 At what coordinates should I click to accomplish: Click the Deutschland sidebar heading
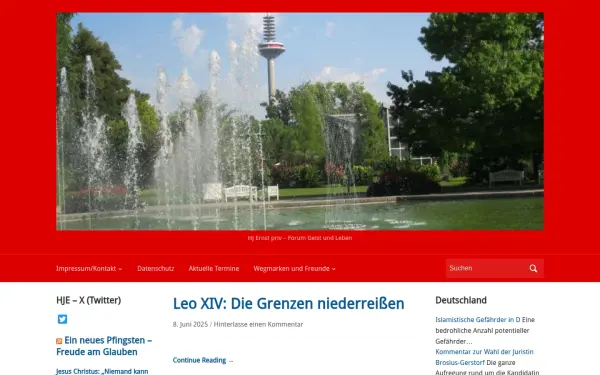[461, 300]
